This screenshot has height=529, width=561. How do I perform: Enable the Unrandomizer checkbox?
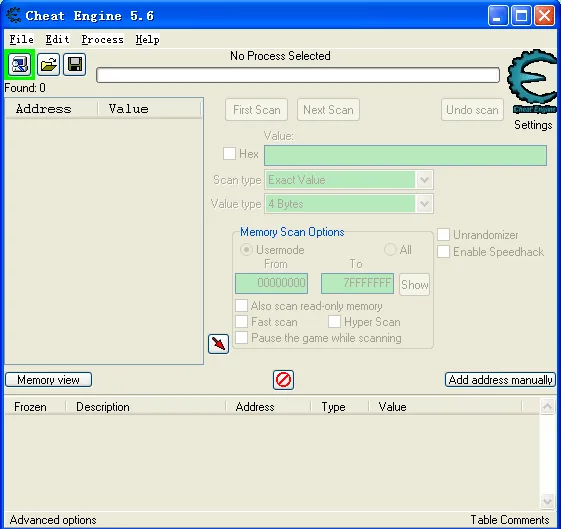(443, 235)
